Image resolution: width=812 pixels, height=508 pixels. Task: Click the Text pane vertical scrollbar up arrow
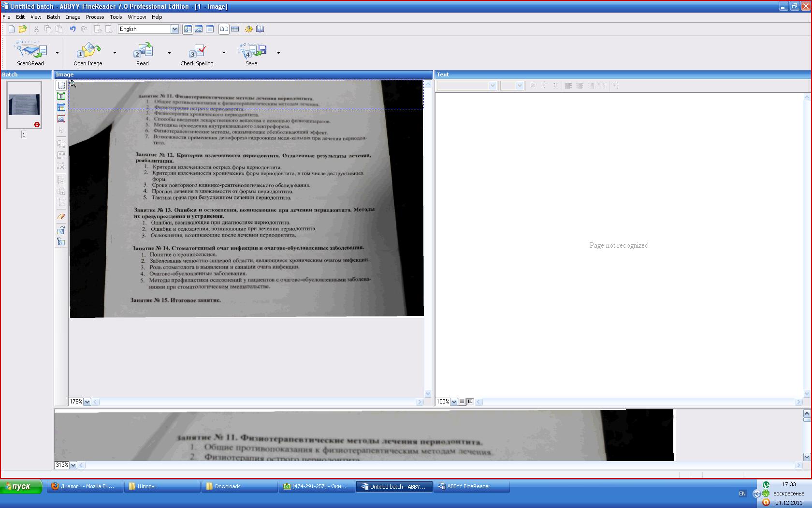pos(806,97)
